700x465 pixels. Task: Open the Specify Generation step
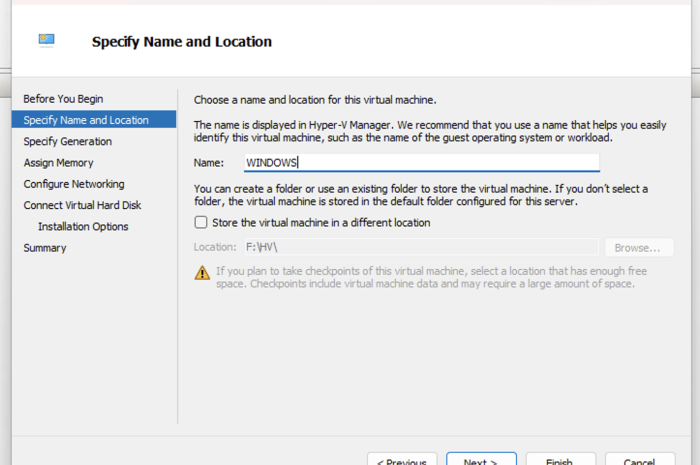click(68, 142)
